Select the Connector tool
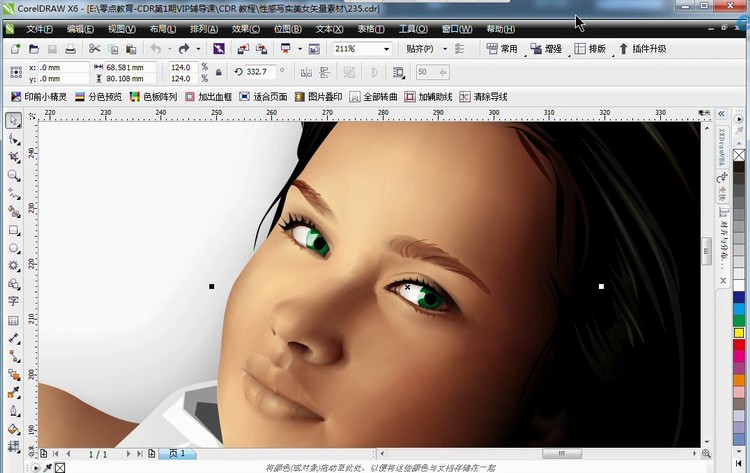 (x=13, y=356)
